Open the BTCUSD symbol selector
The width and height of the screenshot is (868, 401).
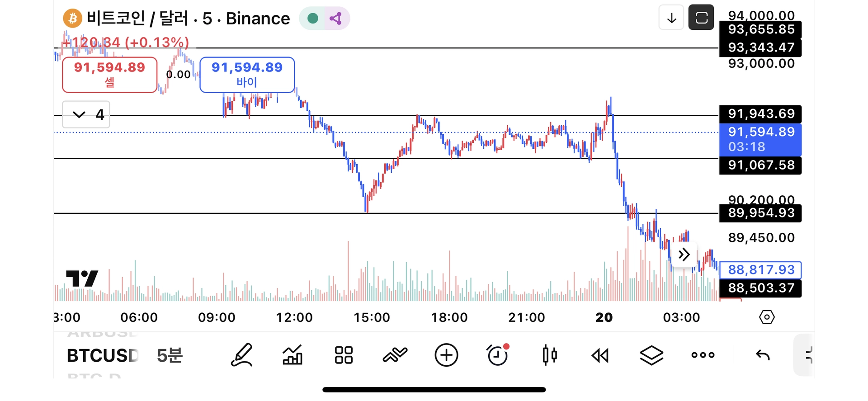pos(103,356)
